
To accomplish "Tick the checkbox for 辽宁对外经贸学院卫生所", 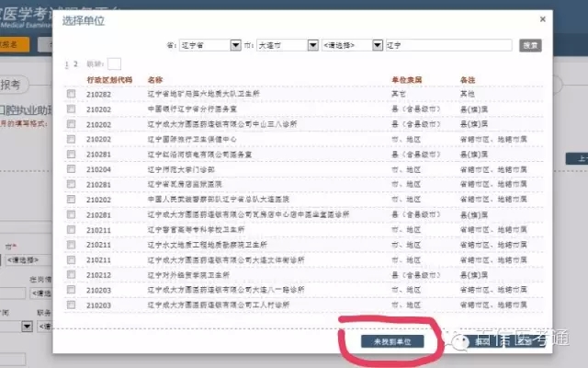I will (x=72, y=274).
